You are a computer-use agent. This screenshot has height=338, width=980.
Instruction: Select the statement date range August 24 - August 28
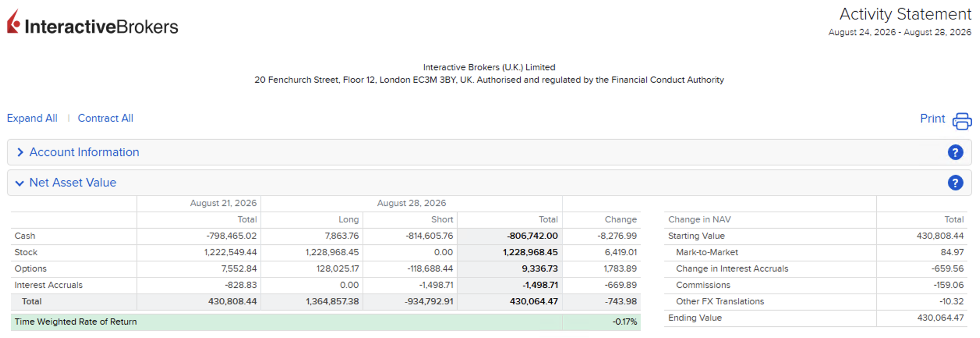click(900, 32)
